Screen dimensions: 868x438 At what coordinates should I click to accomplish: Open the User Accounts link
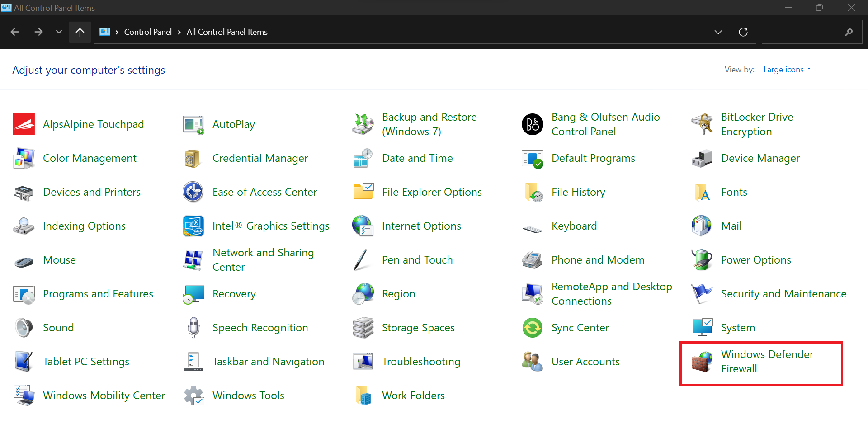(585, 362)
